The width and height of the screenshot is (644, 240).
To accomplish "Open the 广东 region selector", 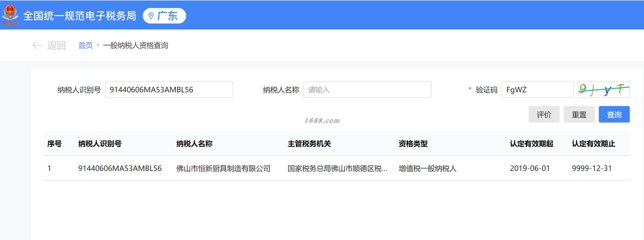I will click(x=164, y=16).
